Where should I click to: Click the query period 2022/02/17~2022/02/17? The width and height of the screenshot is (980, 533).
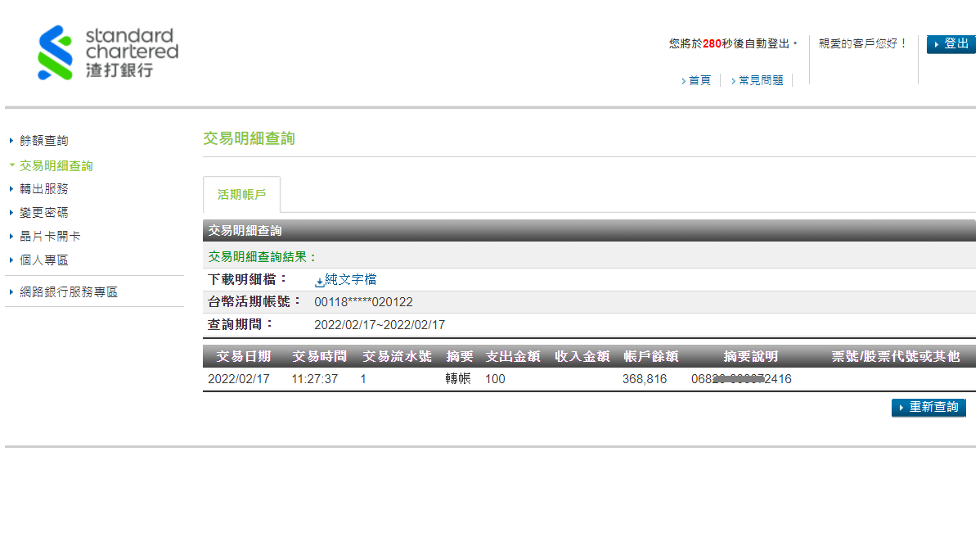point(380,325)
